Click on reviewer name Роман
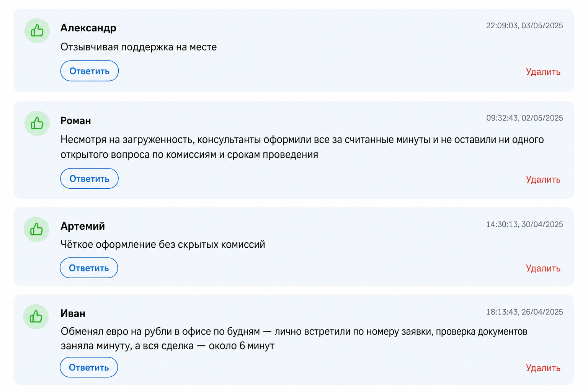 click(76, 121)
